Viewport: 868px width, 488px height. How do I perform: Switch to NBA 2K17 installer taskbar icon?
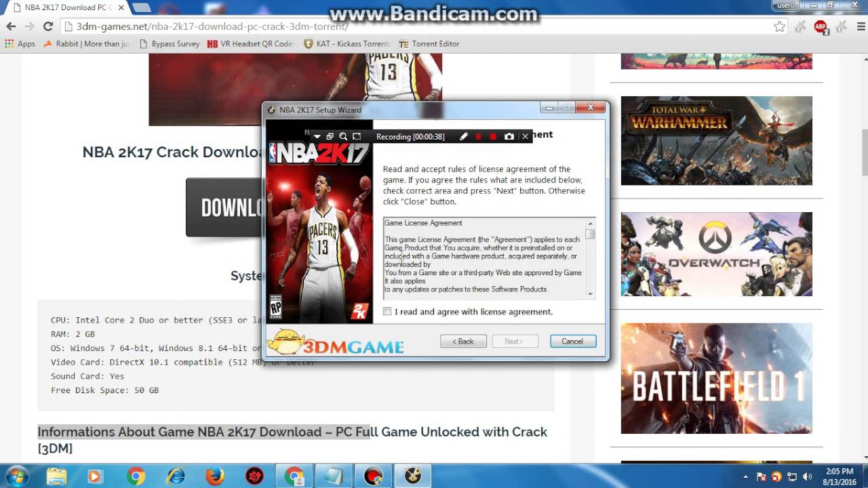(412, 476)
